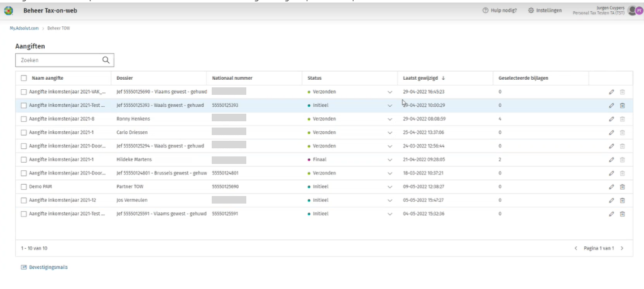Screen dimensions: 644x289
Task: Click trash icon on Ronny Henkens row
Action: point(622,119)
